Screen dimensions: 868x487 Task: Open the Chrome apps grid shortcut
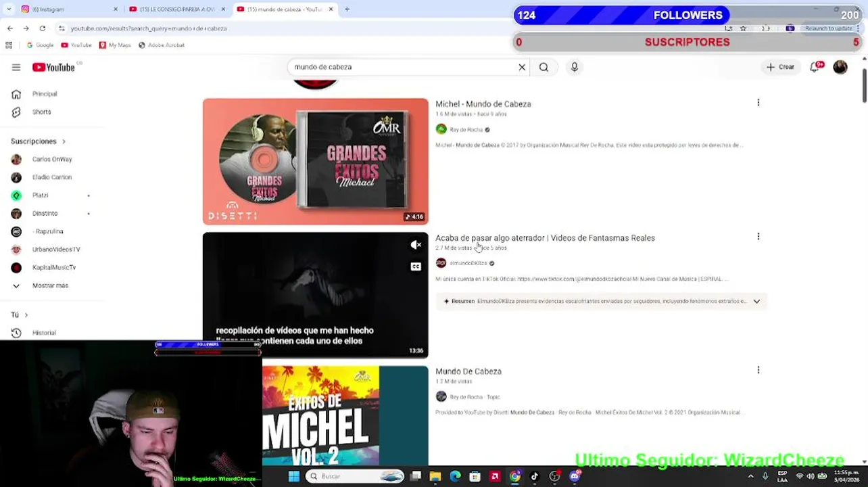[9, 45]
